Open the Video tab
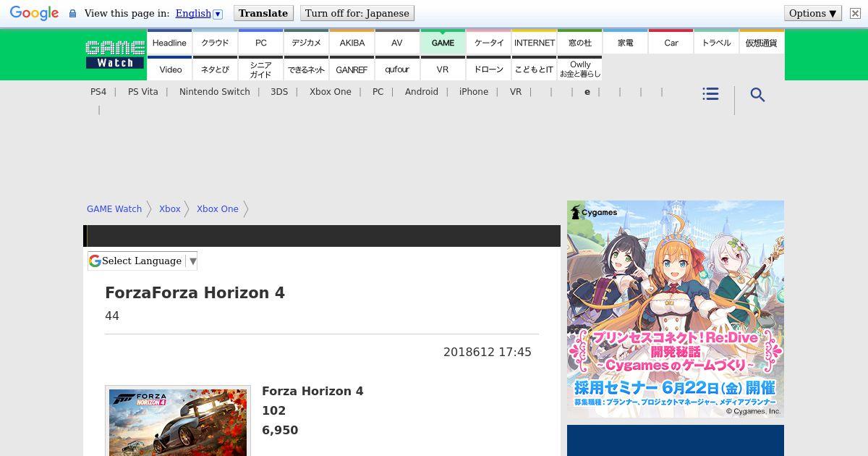Screen dimensions: 868x456 pyautogui.click(x=169, y=69)
